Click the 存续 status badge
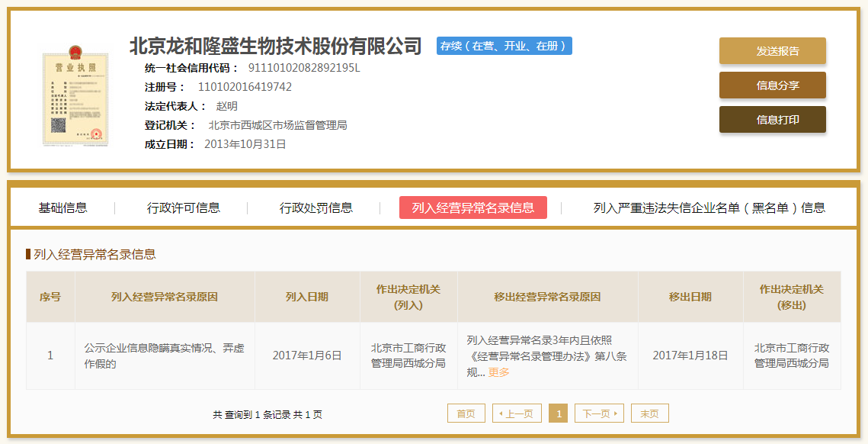 click(x=504, y=46)
